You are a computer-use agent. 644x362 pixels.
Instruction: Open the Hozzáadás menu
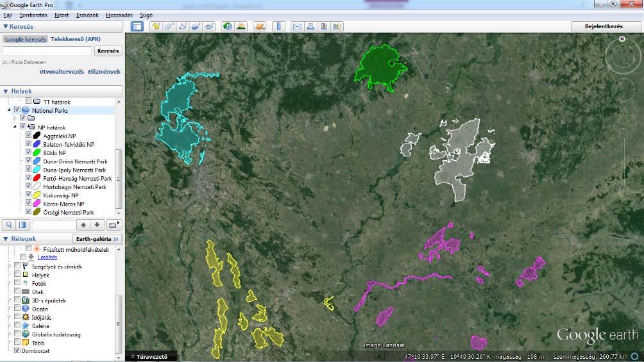tap(119, 15)
